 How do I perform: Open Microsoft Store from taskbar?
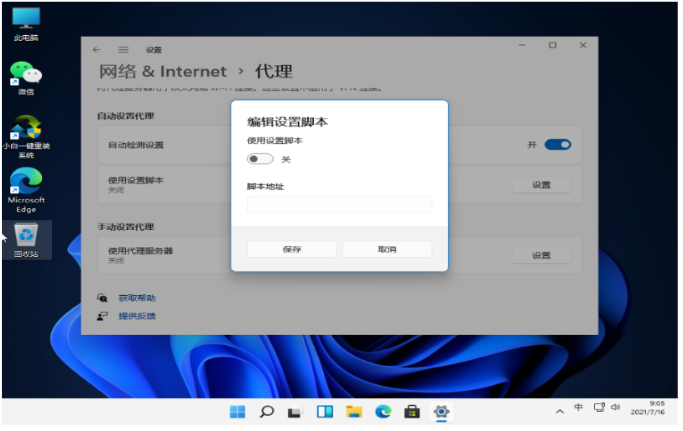413,413
